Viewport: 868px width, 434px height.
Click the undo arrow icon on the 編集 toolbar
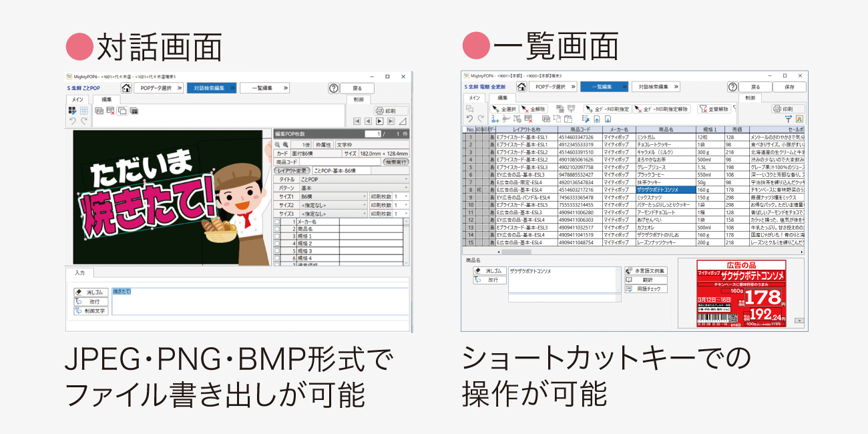click(x=71, y=120)
